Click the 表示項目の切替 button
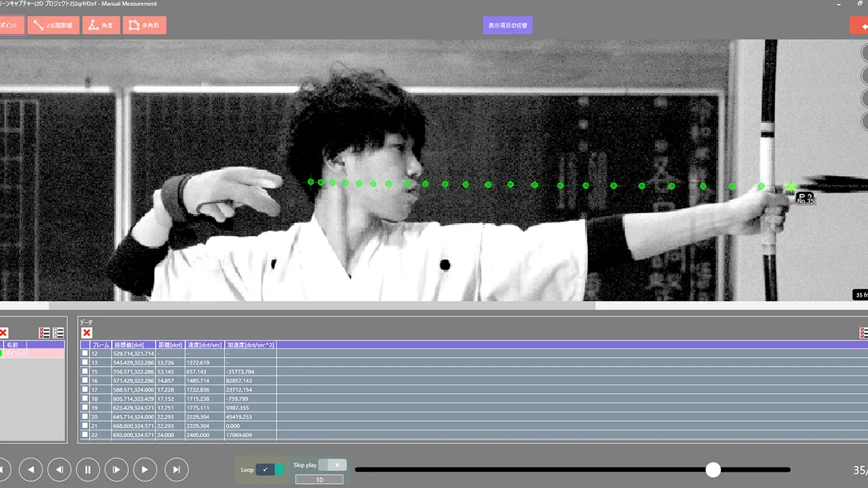 [508, 26]
